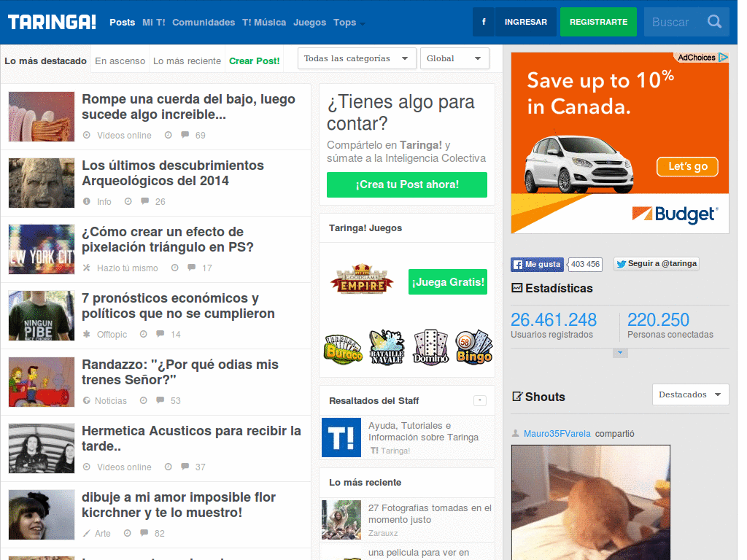Open the broken bass string post thumbnail

pos(42,116)
